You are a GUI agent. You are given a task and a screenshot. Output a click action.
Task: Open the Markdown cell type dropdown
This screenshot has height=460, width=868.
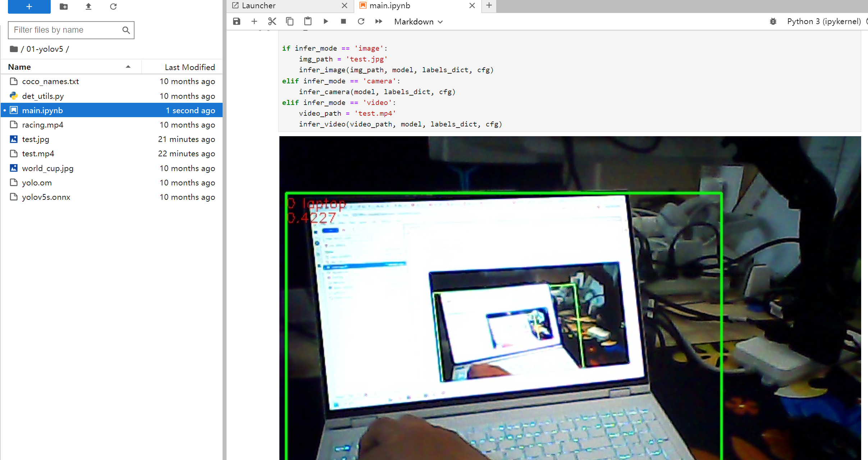418,22
